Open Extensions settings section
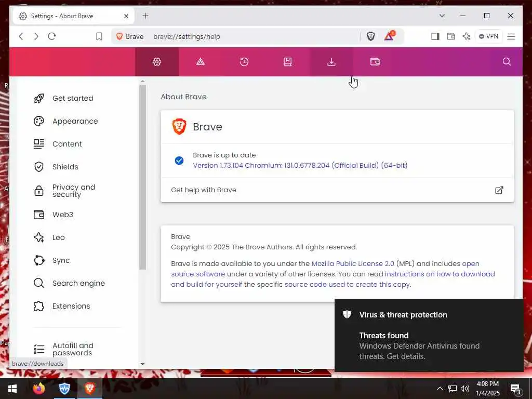 (71, 306)
